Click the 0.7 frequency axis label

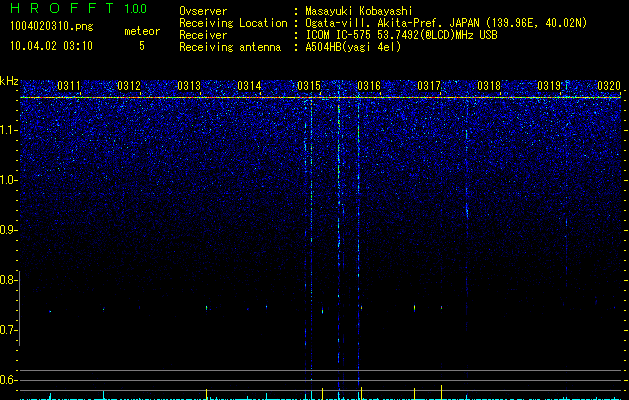[8, 330]
